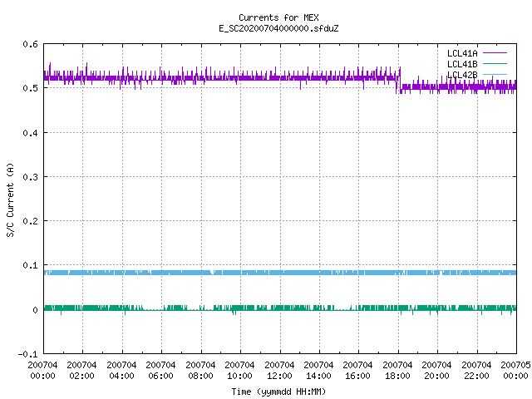Viewport: 532px width, 399px height.
Task: Select the 0.3 y-axis tick value
Action: click(30, 177)
